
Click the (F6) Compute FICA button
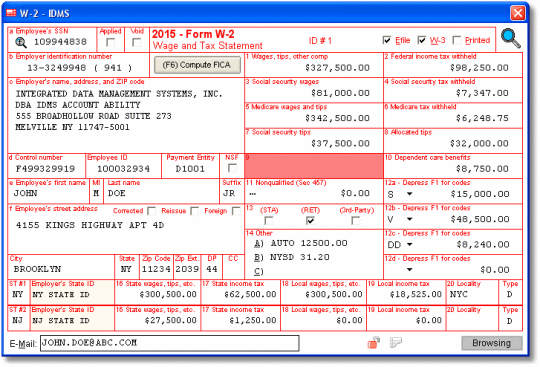coord(197,65)
